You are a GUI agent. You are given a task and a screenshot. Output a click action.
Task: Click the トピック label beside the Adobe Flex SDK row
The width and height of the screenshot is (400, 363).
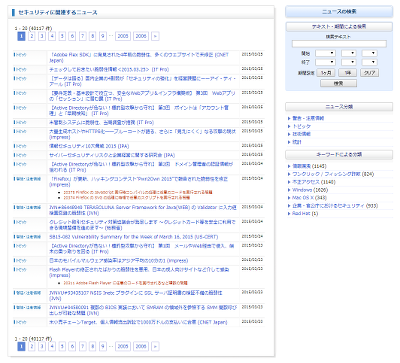[x=20, y=54]
